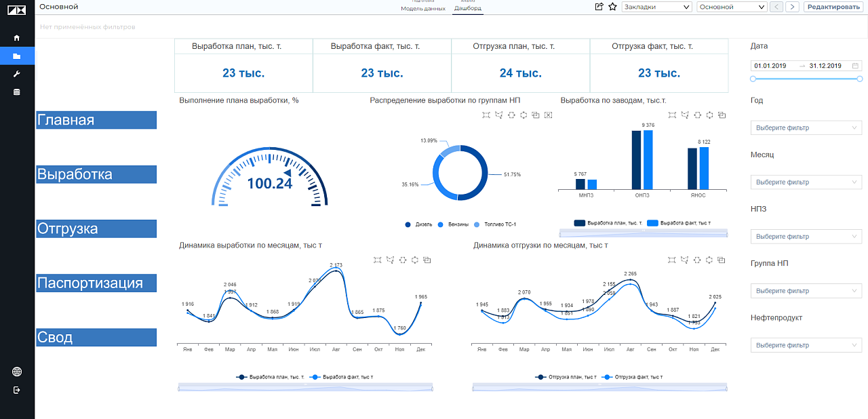The image size is (868, 419).
Task: Click the globe language icon
Action: click(x=17, y=372)
